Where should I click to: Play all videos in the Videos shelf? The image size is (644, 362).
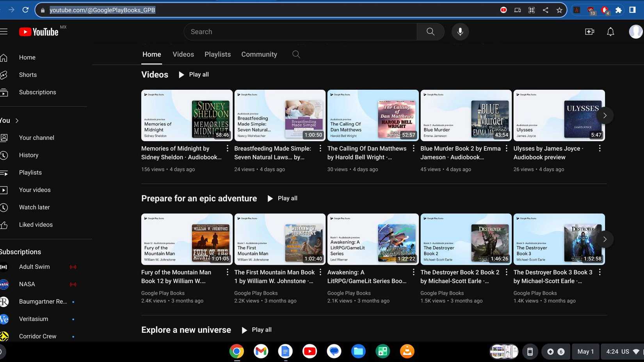coord(194,75)
